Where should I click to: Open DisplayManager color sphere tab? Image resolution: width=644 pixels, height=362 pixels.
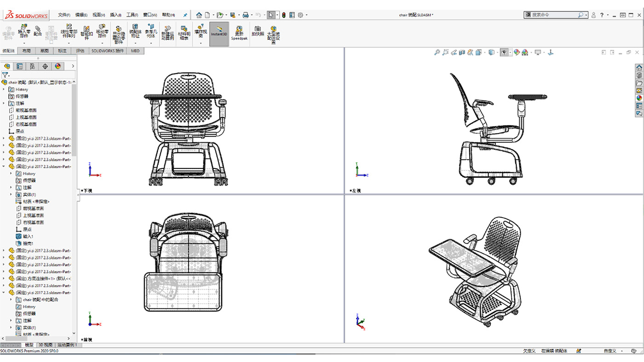click(57, 66)
